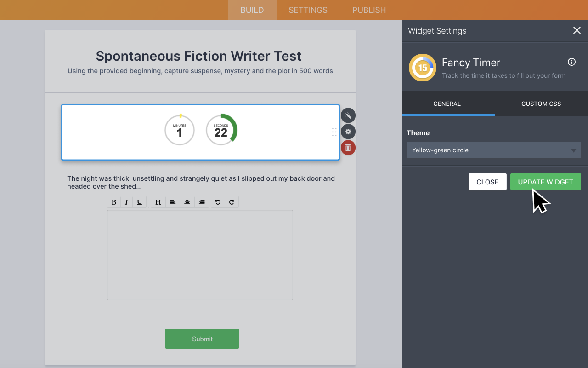Align text right in the editor toolbar

(202, 201)
